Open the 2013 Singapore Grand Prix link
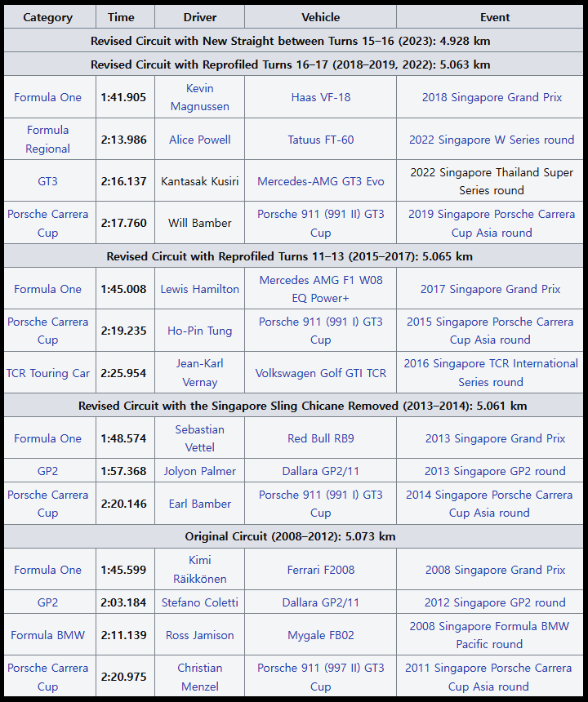 coord(495,438)
